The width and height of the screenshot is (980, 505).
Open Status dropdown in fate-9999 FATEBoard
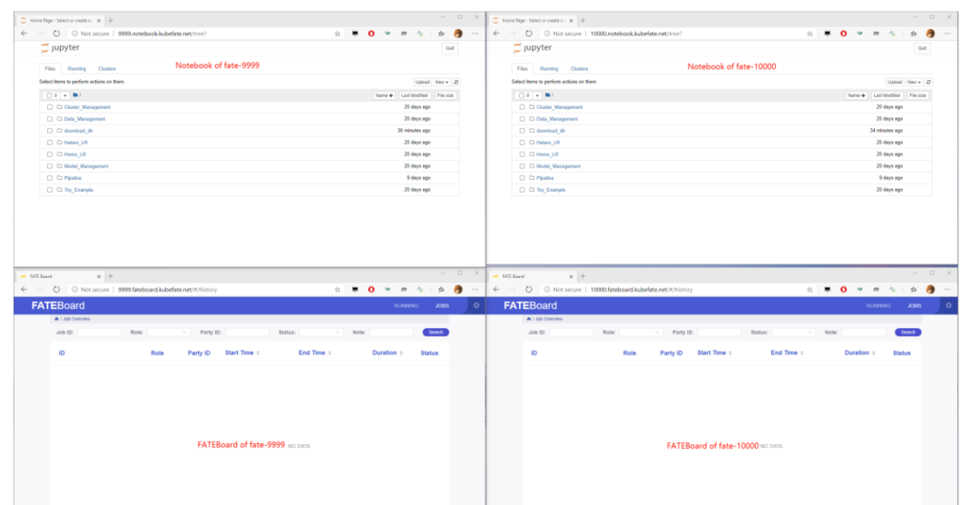[320, 332]
